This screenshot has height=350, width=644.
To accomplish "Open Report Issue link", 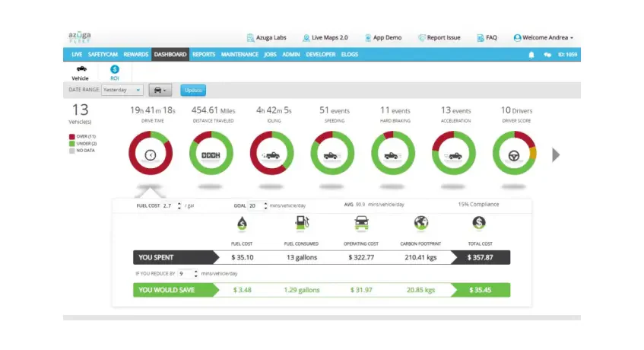I will (x=439, y=37).
